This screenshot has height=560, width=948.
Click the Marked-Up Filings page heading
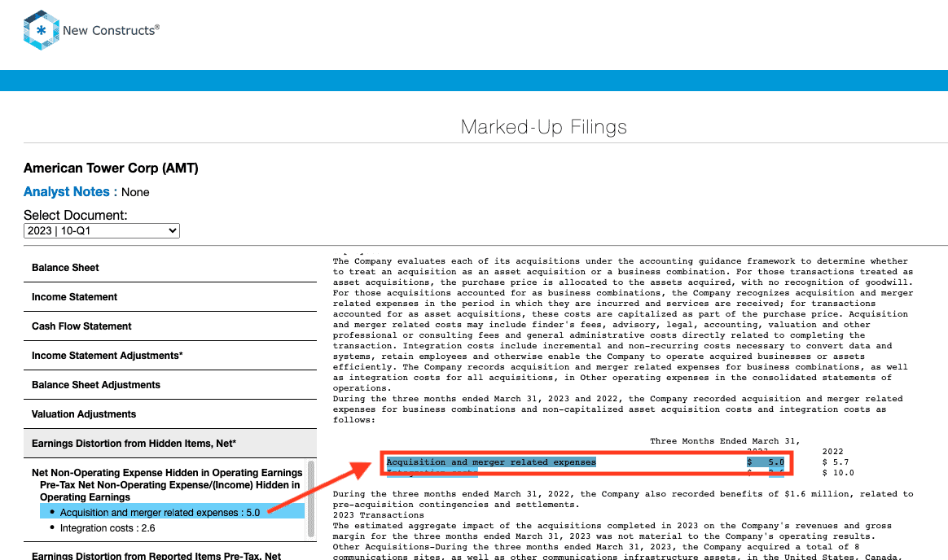click(x=543, y=127)
